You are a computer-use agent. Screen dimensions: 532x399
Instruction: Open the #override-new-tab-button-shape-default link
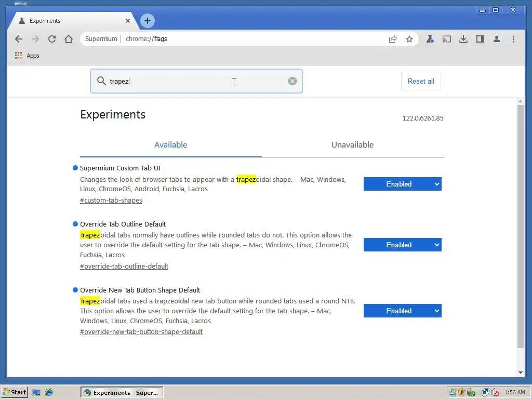tap(141, 332)
